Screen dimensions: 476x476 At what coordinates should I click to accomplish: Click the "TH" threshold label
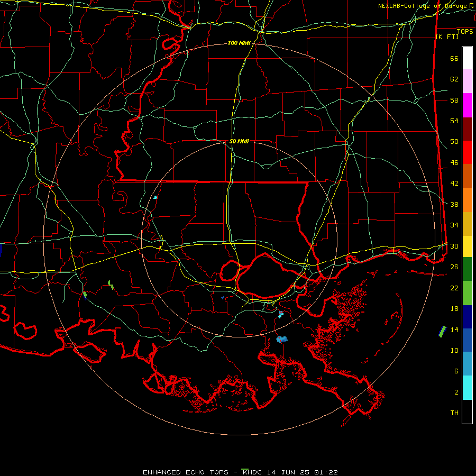click(x=454, y=413)
